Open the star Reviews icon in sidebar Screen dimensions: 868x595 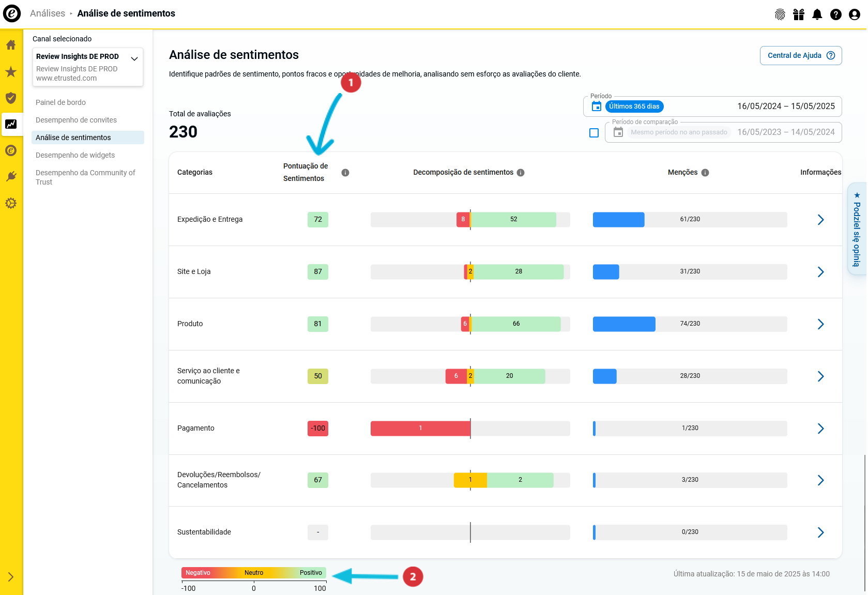click(11, 71)
